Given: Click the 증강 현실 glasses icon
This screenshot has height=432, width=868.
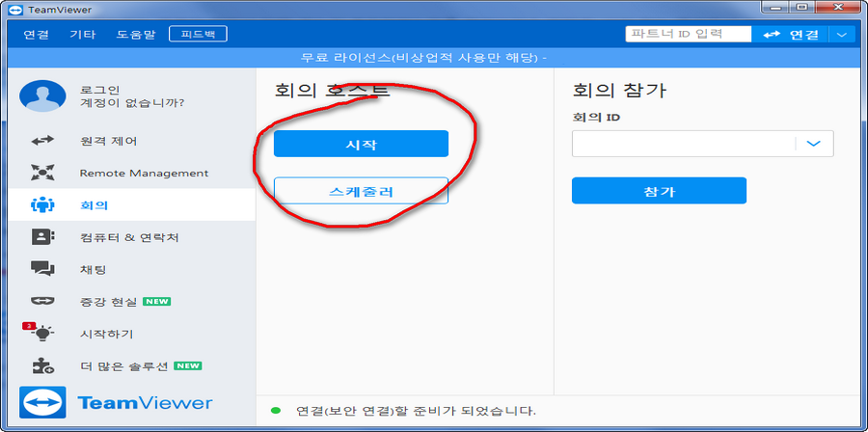Looking at the screenshot, I should click(42, 302).
